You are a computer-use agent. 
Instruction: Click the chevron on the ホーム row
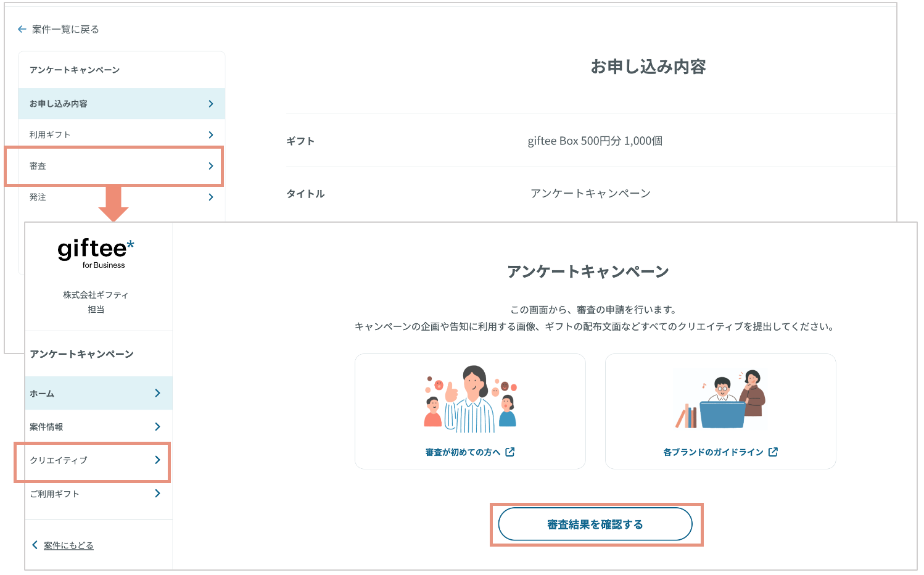coord(158,393)
